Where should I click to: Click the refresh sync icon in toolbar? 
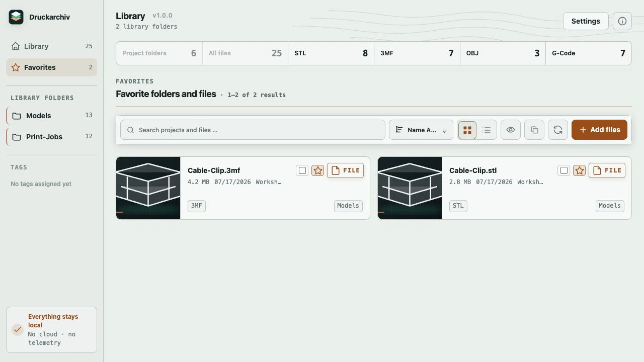coord(558,130)
